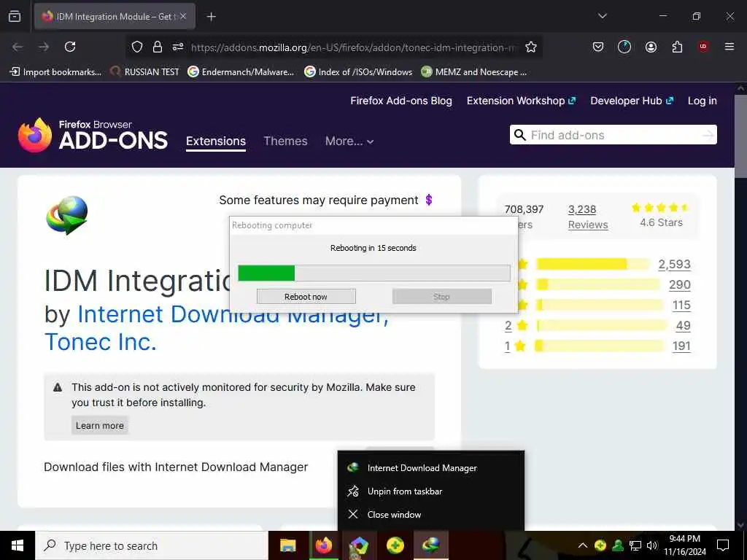
Task: Open Endermanch/Malware bookmark
Action: [x=241, y=72]
